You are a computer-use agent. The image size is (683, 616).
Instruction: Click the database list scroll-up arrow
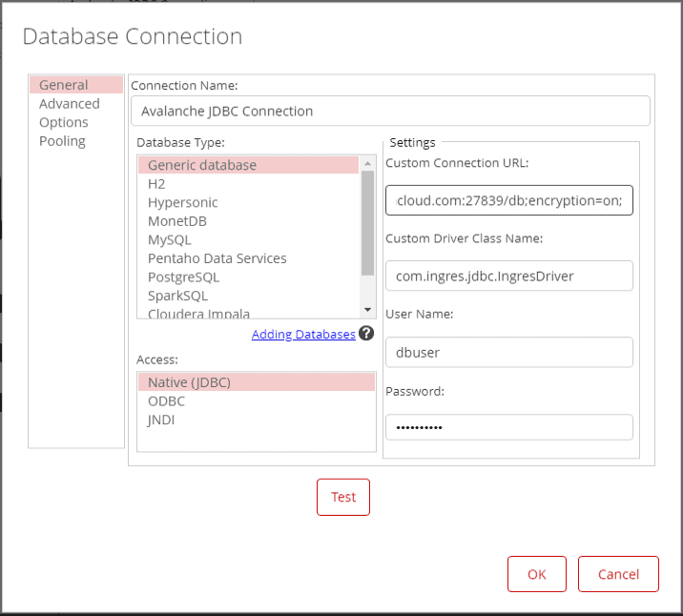pos(367,163)
